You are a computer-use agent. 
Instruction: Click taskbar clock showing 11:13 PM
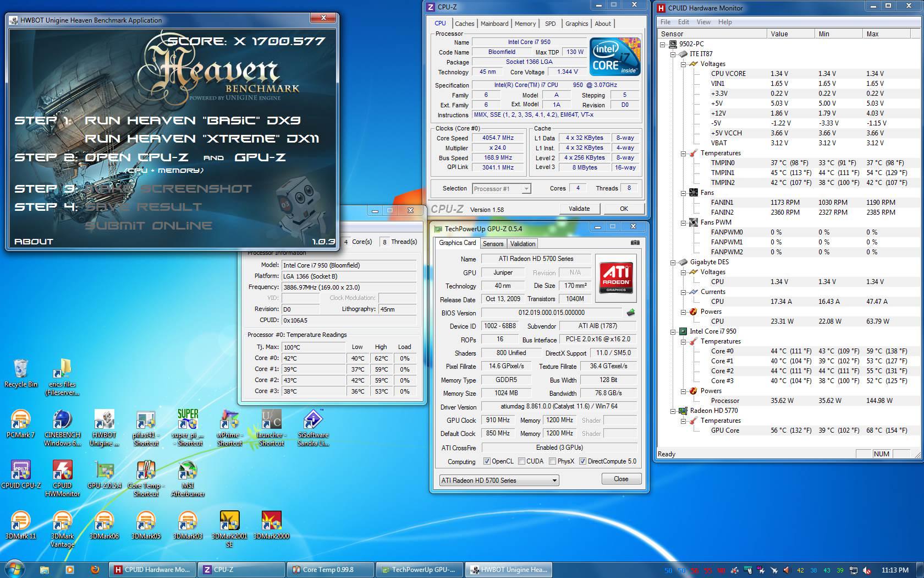[895, 570]
